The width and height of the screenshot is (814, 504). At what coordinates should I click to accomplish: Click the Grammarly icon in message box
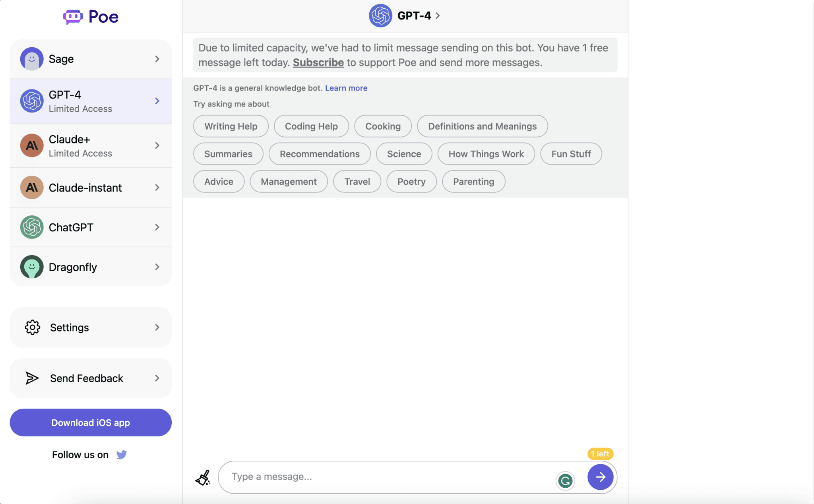[x=565, y=481]
